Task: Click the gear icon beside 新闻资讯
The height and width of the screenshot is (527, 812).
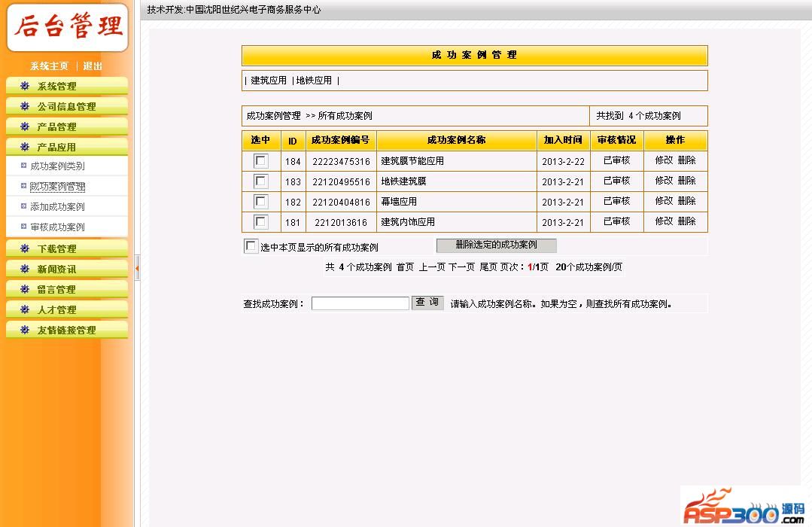Action: click(x=25, y=269)
